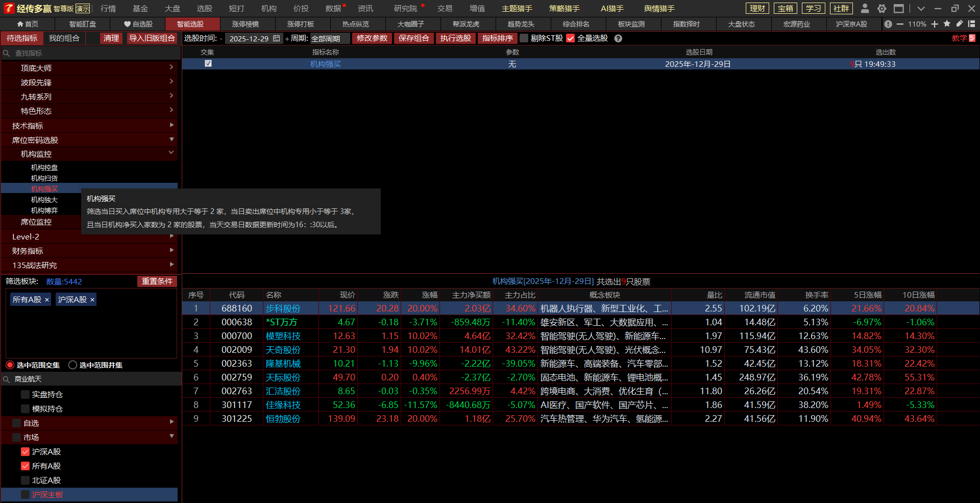
Task: Open the 资讯 menu
Action: pos(365,8)
